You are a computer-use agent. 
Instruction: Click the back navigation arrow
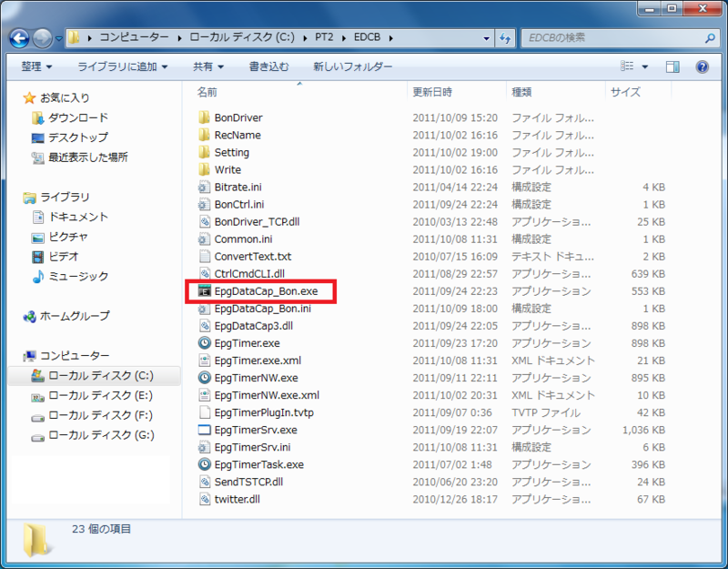point(18,38)
